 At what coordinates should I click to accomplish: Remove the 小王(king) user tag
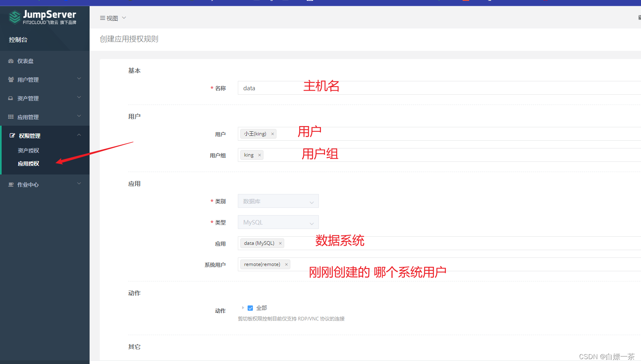[272, 134]
